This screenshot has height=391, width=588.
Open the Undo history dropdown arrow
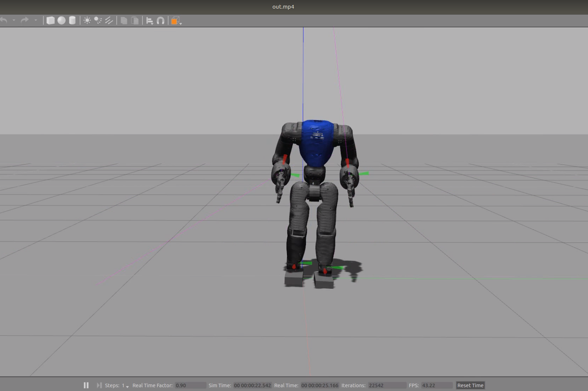pos(14,20)
